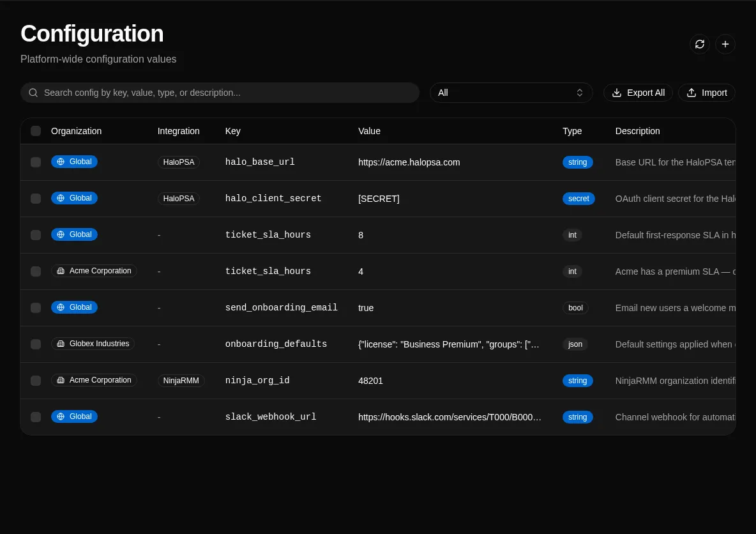Click the NinjaRMM integration badge
Screen dimensions: 756x534
tap(181, 381)
